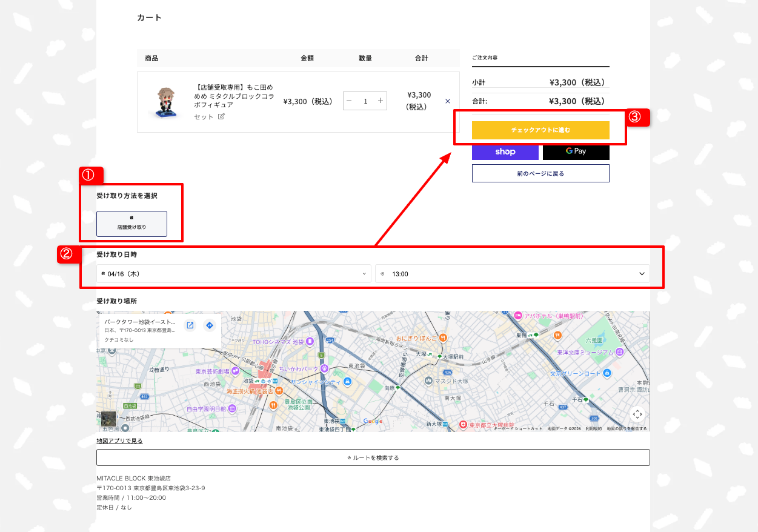Select the 店舗受け取り pickup method

131,224
